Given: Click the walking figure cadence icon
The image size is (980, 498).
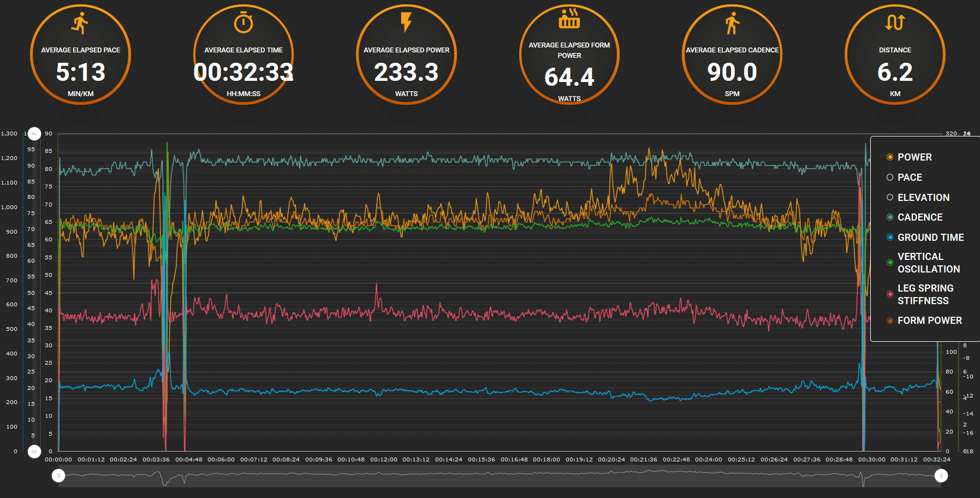Looking at the screenshot, I should point(732,23).
